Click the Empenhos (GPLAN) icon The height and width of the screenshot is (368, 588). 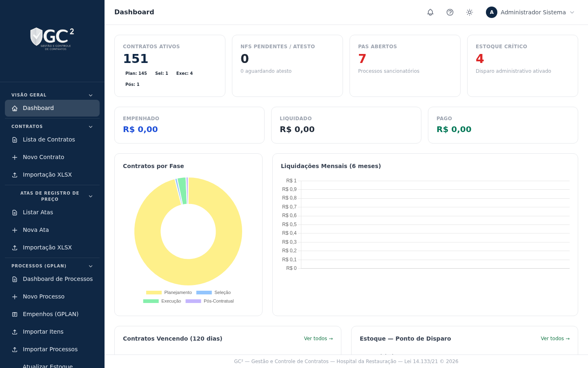tap(15, 314)
